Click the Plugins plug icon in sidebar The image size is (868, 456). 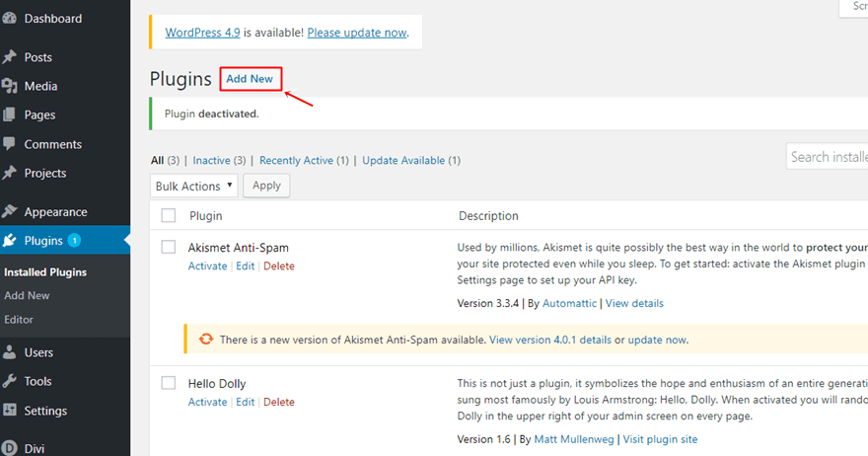[10, 241]
